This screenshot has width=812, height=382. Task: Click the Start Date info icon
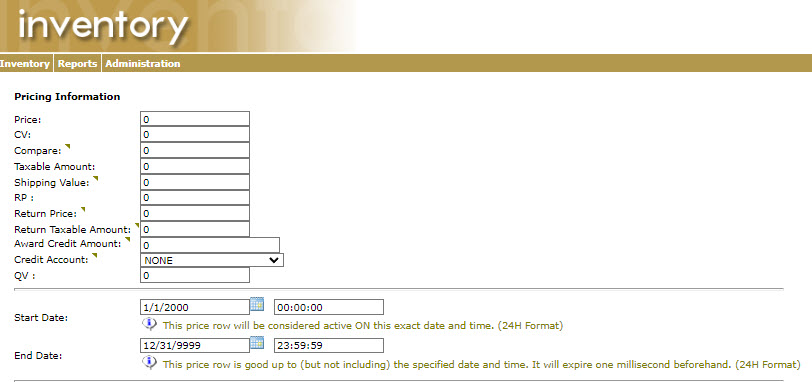tap(149, 325)
